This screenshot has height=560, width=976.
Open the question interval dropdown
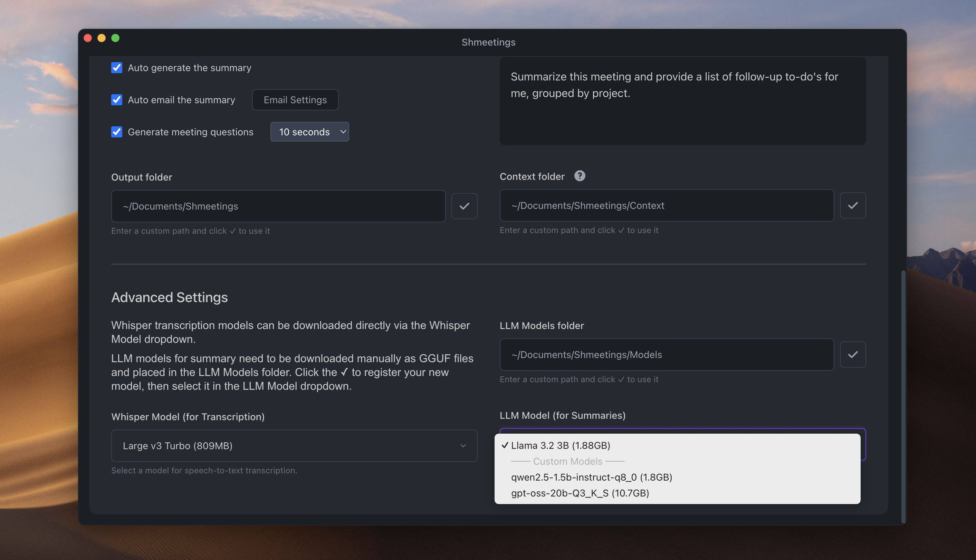click(x=309, y=132)
